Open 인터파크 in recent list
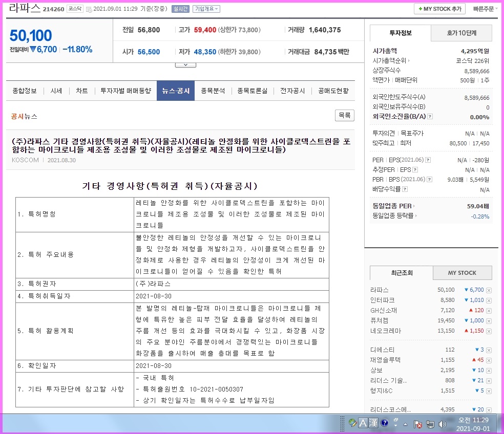Screen dimensions: 504x434 [x=382, y=300]
